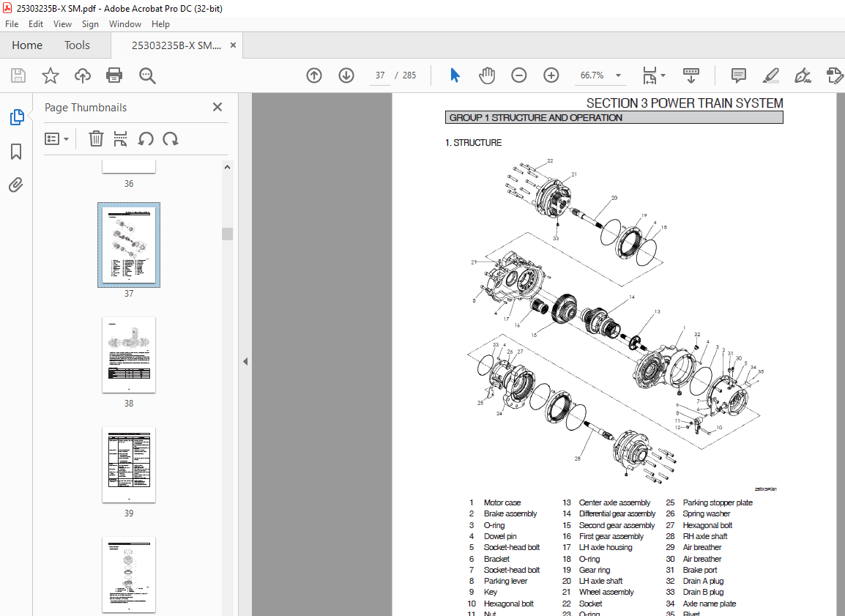Image resolution: width=845 pixels, height=616 pixels.
Task: Open the Help menu
Action: pyautogui.click(x=160, y=23)
